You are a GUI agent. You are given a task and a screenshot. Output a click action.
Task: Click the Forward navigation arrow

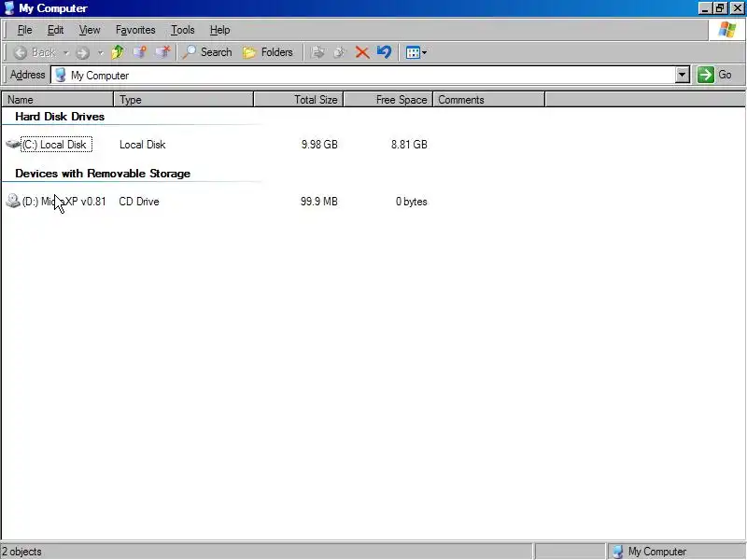[x=83, y=53]
